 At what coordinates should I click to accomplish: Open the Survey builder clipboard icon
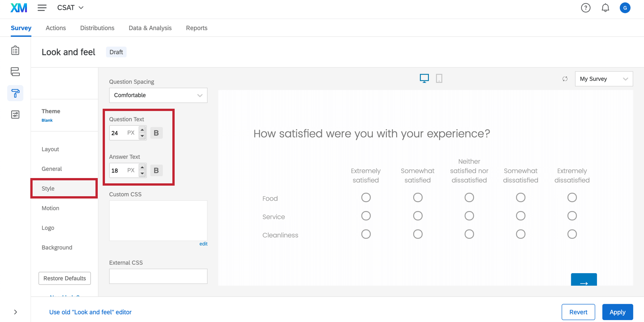(x=15, y=50)
